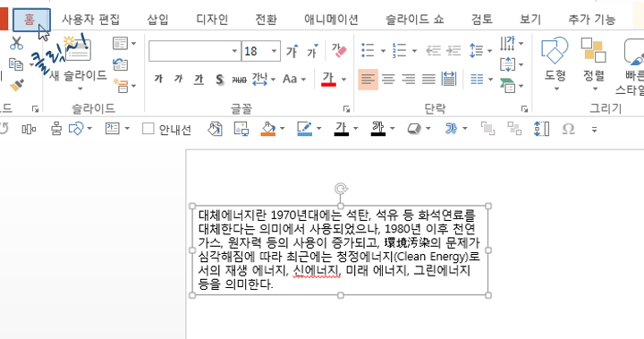Clear all formatting with the eraser icon

pos(339,51)
